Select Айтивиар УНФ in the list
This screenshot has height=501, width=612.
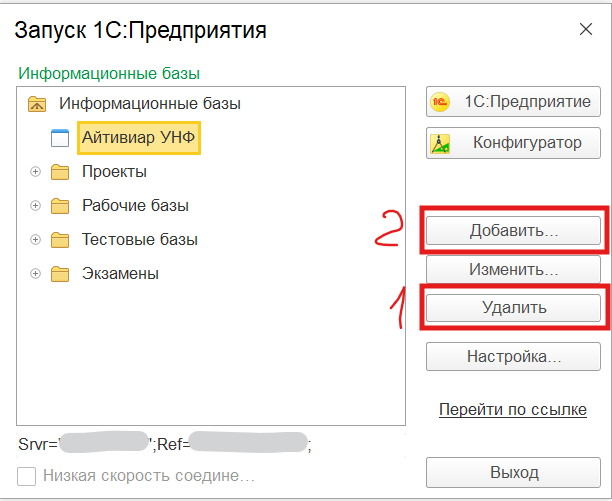pyautogui.click(x=138, y=138)
